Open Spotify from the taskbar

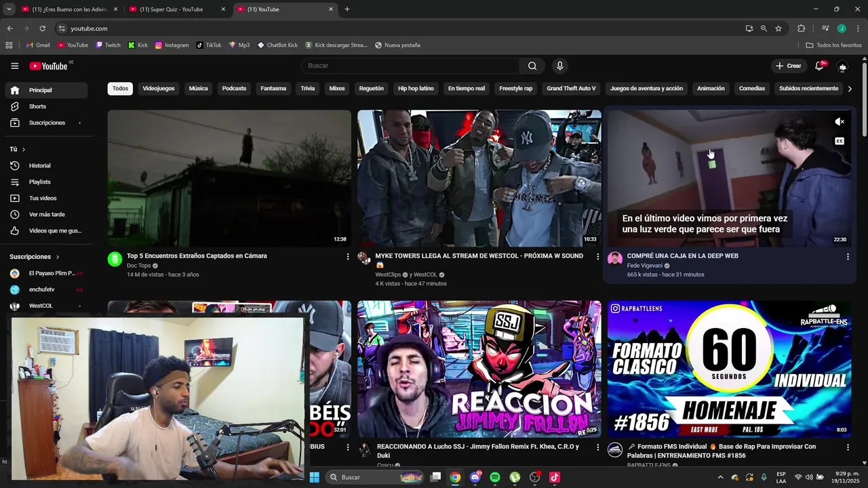[x=495, y=477]
